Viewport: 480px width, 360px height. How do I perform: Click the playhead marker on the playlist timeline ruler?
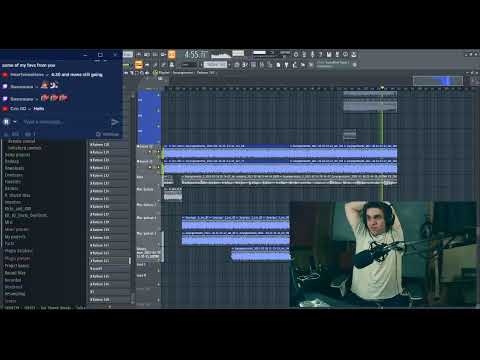[x=382, y=88]
